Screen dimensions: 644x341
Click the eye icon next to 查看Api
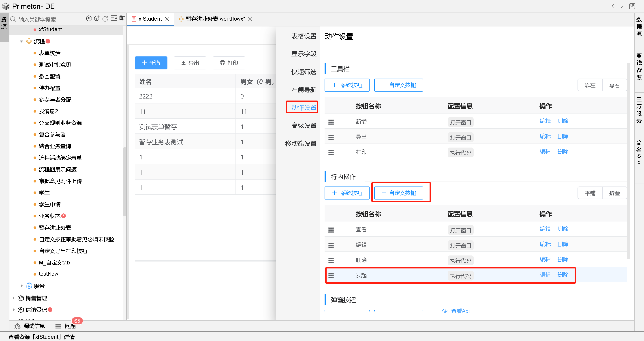(445, 311)
